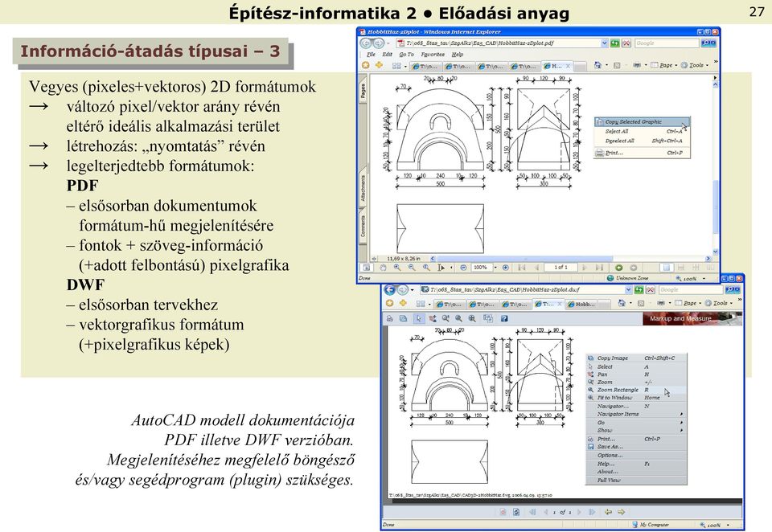Open Tools dropdown in DWF browser window
The width and height of the screenshot is (772, 532).
tap(719, 303)
